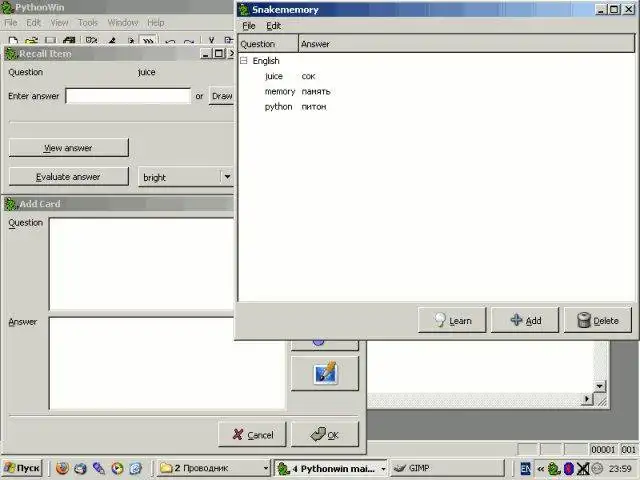Click the snake icon in Recall Item title bar
The width and height of the screenshot is (640, 480).
(x=11, y=53)
